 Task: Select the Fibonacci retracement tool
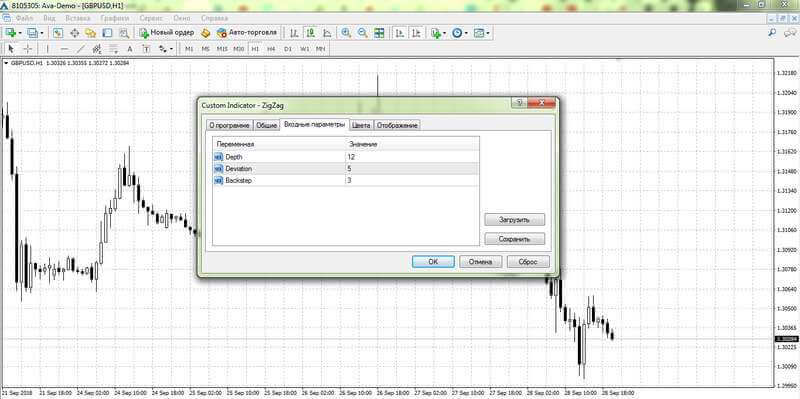click(x=113, y=49)
